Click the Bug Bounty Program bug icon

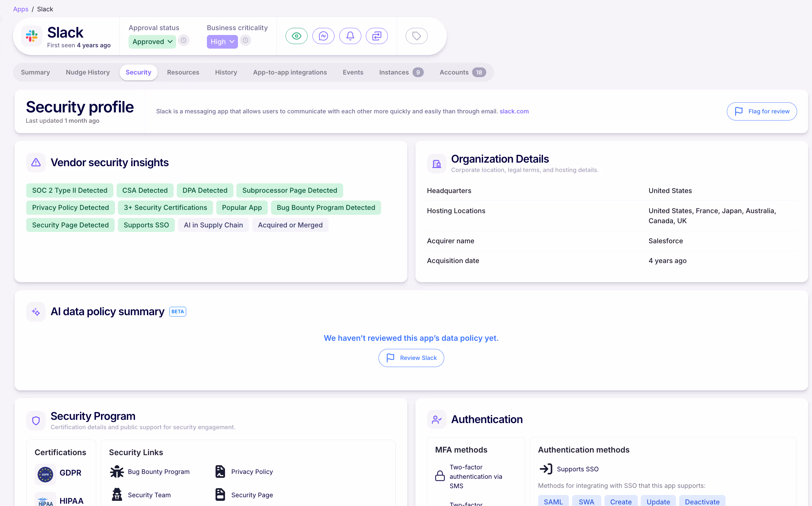pyautogui.click(x=117, y=472)
